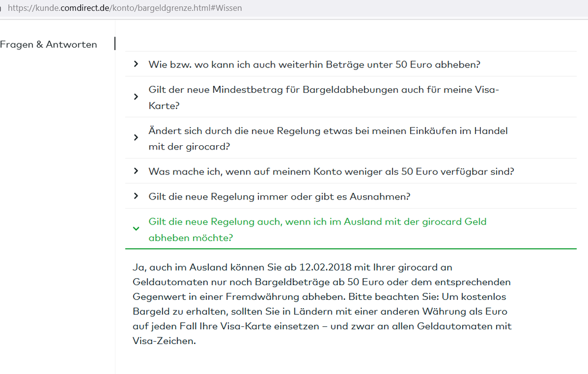Click the green downward chevron on the expanded question

pos(136,229)
